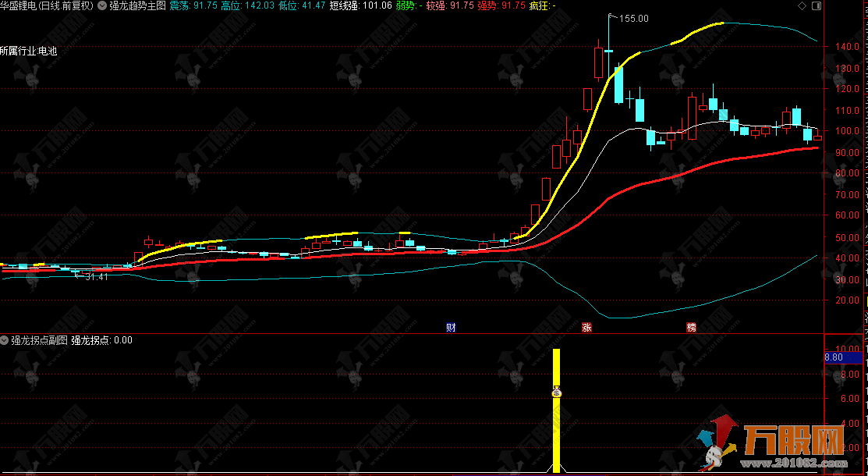Click the red 榜 ranking marker icon

click(x=691, y=326)
